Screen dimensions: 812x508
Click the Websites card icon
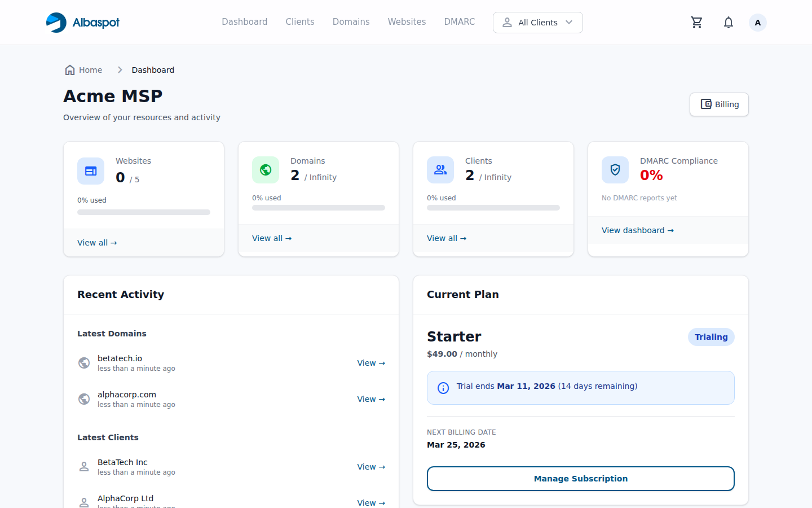click(x=91, y=170)
